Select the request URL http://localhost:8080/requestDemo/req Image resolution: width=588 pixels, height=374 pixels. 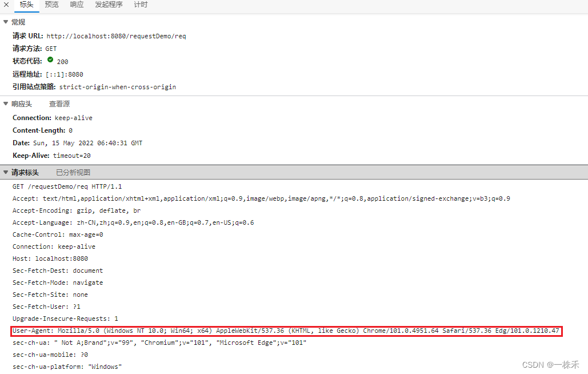(116, 37)
